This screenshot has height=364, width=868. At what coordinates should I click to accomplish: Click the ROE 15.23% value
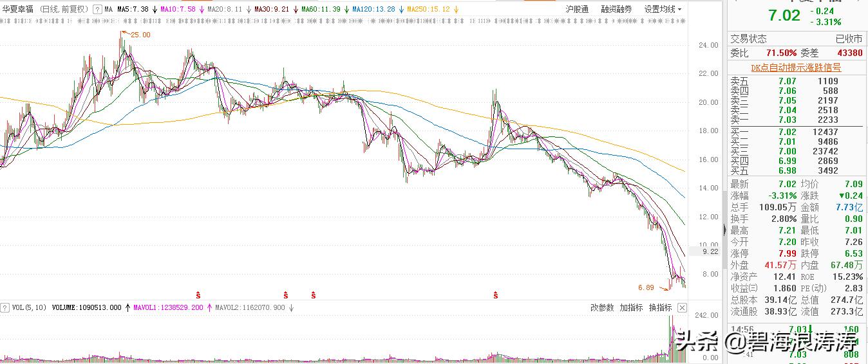point(847,277)
